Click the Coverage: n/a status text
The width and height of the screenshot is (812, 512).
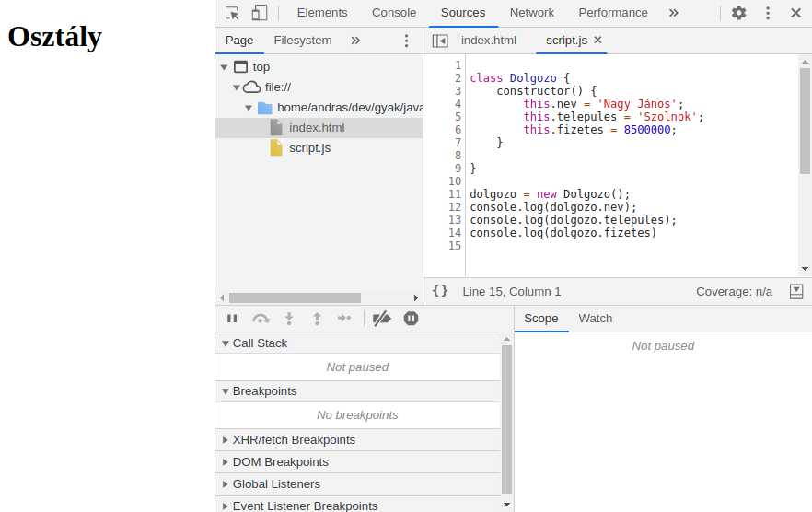click(734, 292)
